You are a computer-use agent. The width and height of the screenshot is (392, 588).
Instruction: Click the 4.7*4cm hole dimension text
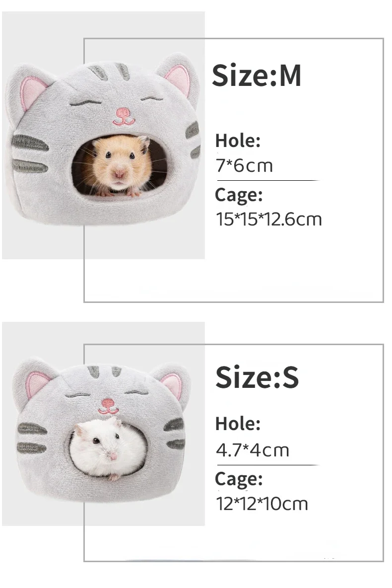[x=252, y=450]
